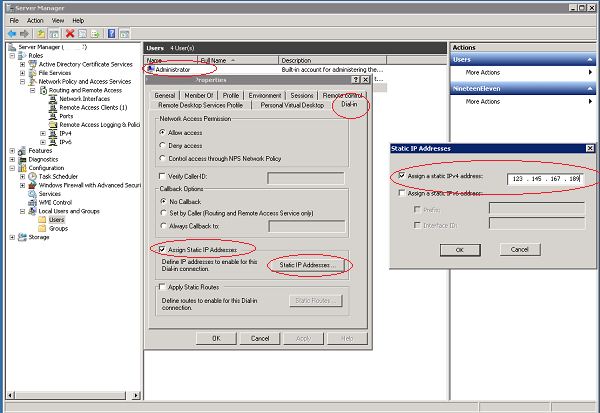The width and height of the screenshot is (600, 413).
Task: Collapse the Roles tree node
Action: click(x=11, y=56)
